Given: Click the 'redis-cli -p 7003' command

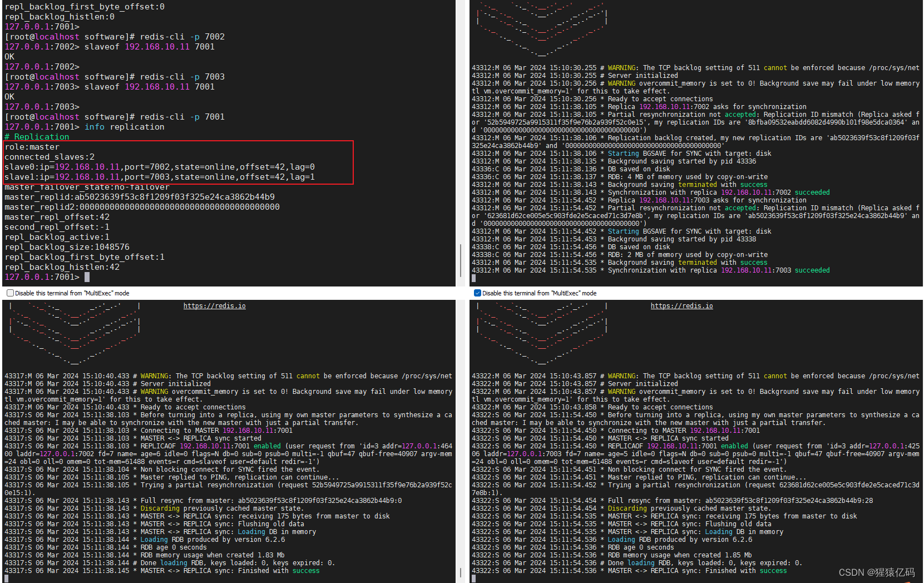Looking at the screenshot, I should click(x=182, y=77).
